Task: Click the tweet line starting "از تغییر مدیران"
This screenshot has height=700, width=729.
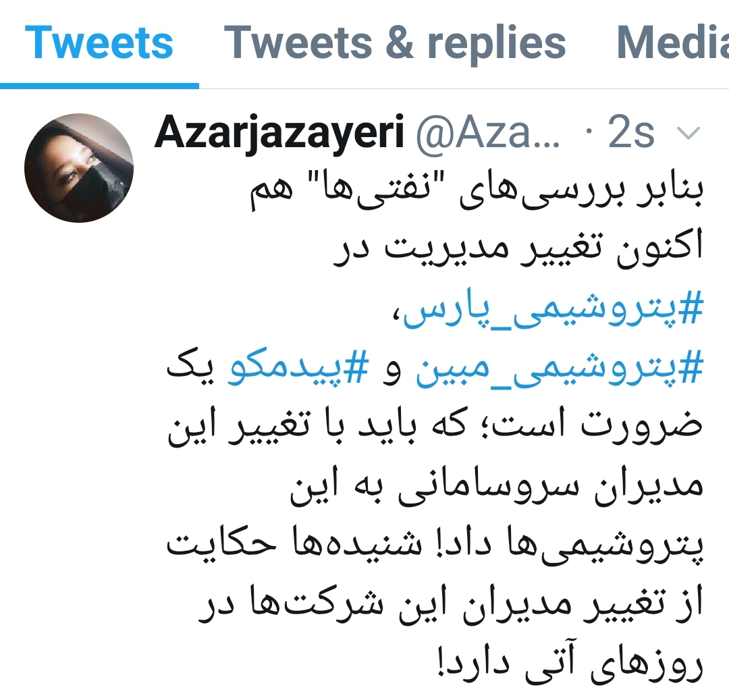Action: tap(450, 605)
